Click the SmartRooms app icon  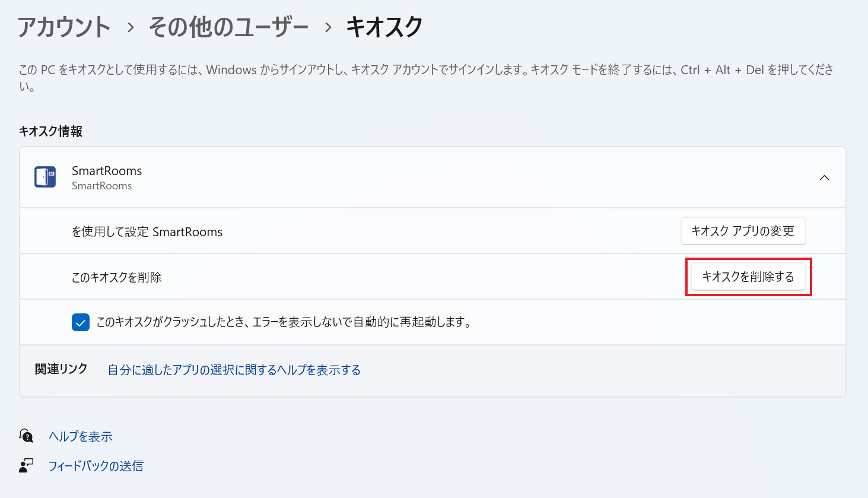(45, 177)
